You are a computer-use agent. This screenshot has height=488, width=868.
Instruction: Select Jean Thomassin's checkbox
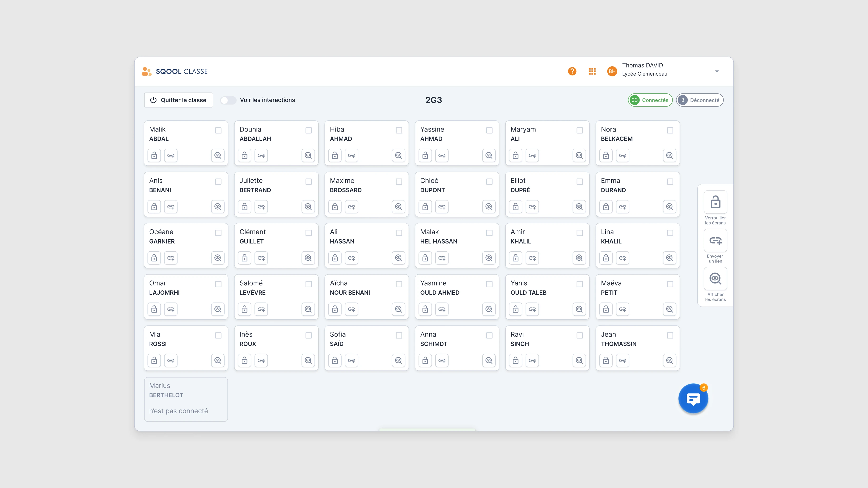[670, 335]
